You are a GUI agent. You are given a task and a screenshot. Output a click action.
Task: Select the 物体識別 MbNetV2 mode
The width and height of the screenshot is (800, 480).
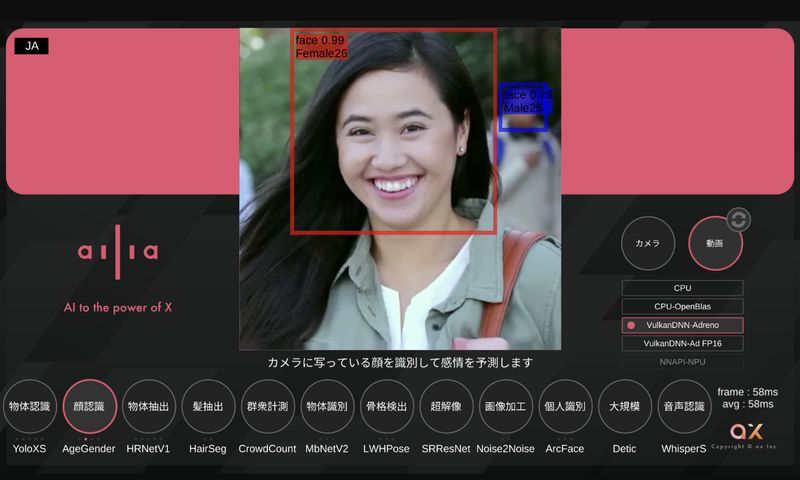tap(327, 407)
